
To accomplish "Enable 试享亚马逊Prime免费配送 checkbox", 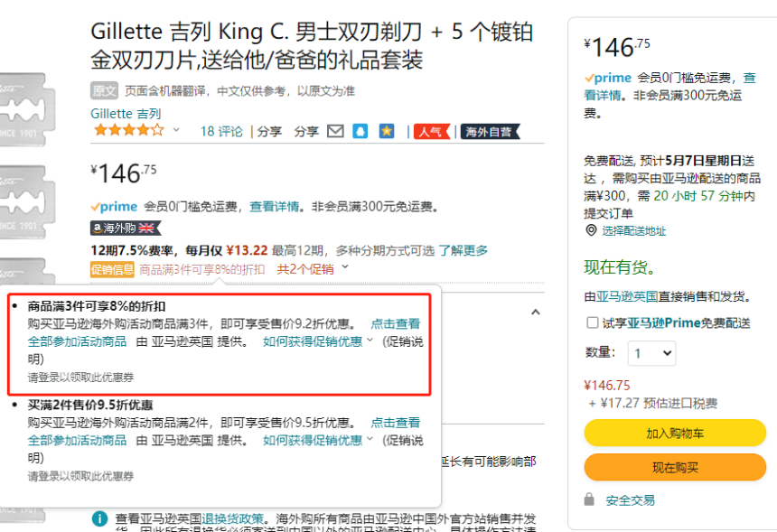I will [x=590, y=322].
